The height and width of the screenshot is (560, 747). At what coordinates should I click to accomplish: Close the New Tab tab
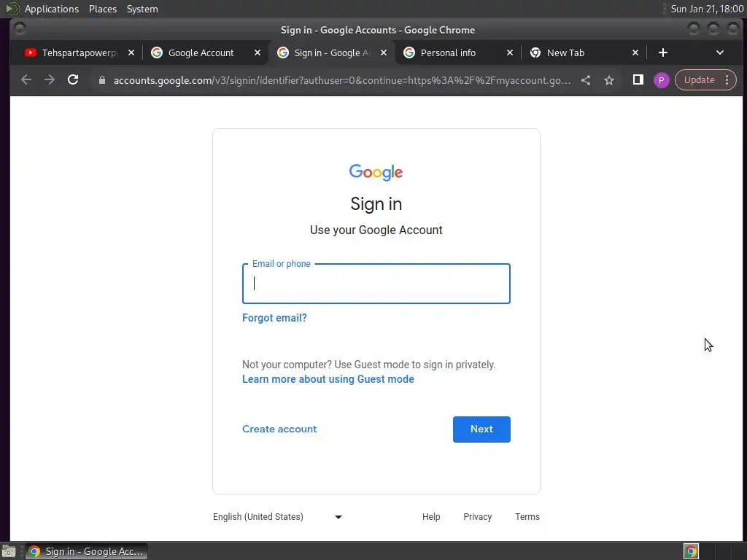pyautogui.click(x=635, y=52)
